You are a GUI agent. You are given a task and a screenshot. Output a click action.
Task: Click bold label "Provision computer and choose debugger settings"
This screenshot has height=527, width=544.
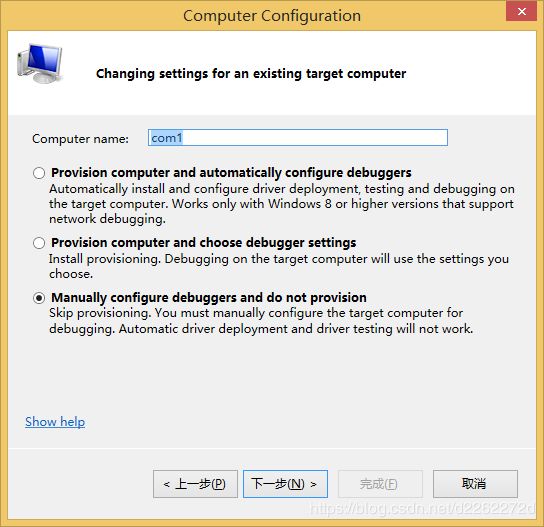[x=204, y=243]
